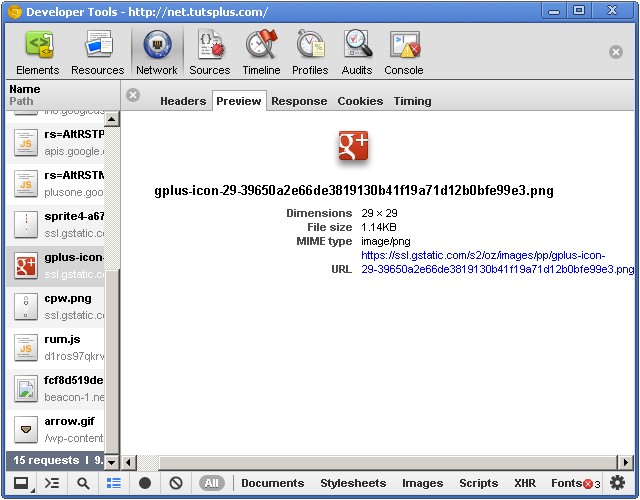Open the Timeline panel
Image resolution: width=640 pixels, height=500 pixels.
[261, 53]
